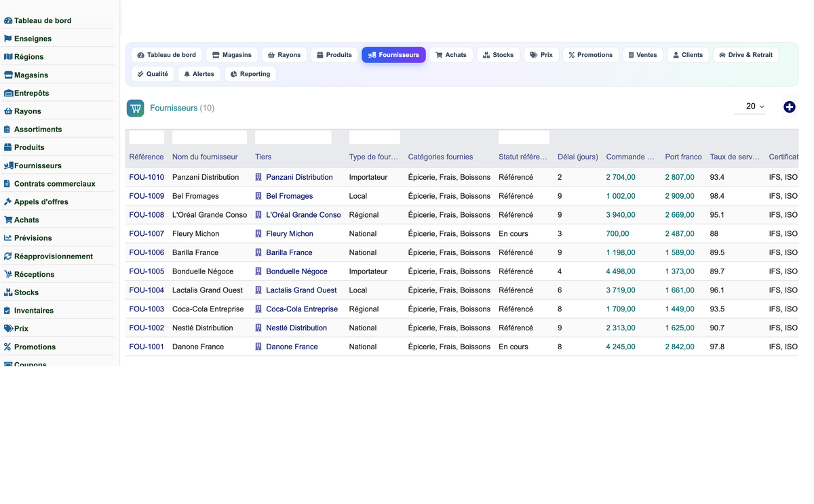Click the Port franco value 2 909,00
This screenshot has height=504, width=814.
(x=680, y=196)
